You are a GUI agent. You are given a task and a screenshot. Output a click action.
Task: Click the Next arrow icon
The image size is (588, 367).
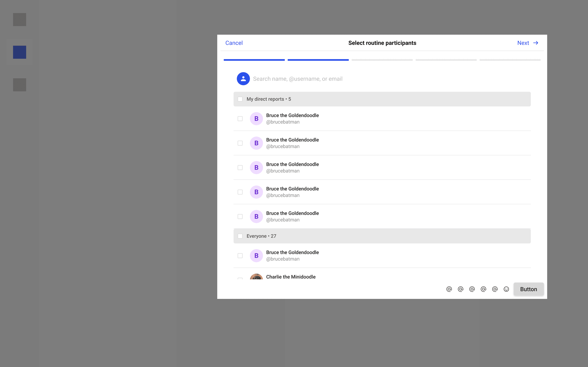pyautogui.click(x=535, y=43)
